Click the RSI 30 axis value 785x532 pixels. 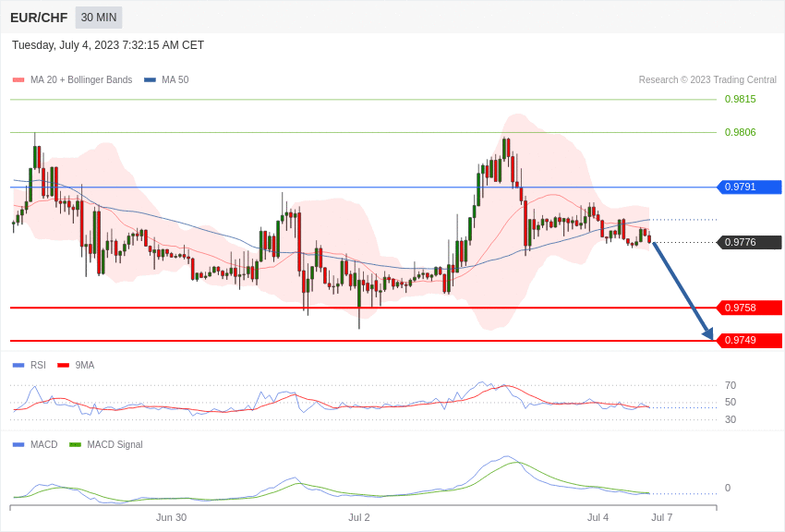[731, 419]
